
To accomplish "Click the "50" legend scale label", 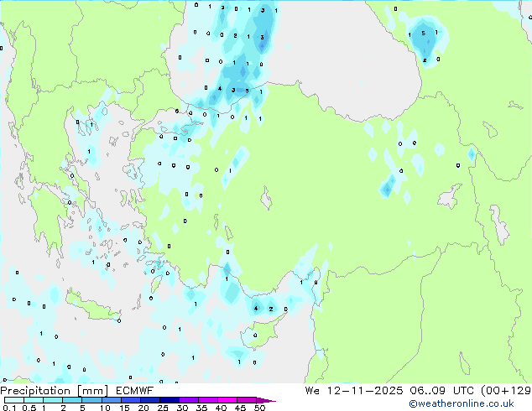I will [x=259, y=408].
